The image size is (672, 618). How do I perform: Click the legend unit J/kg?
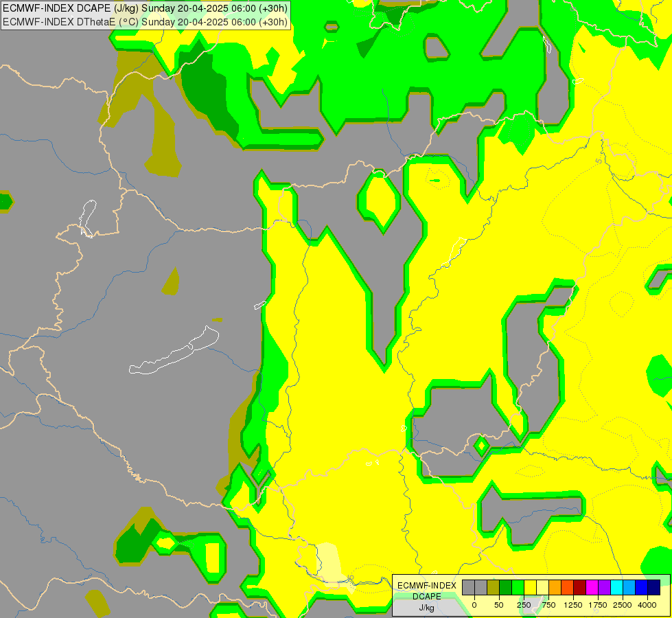tap(426, 608)
